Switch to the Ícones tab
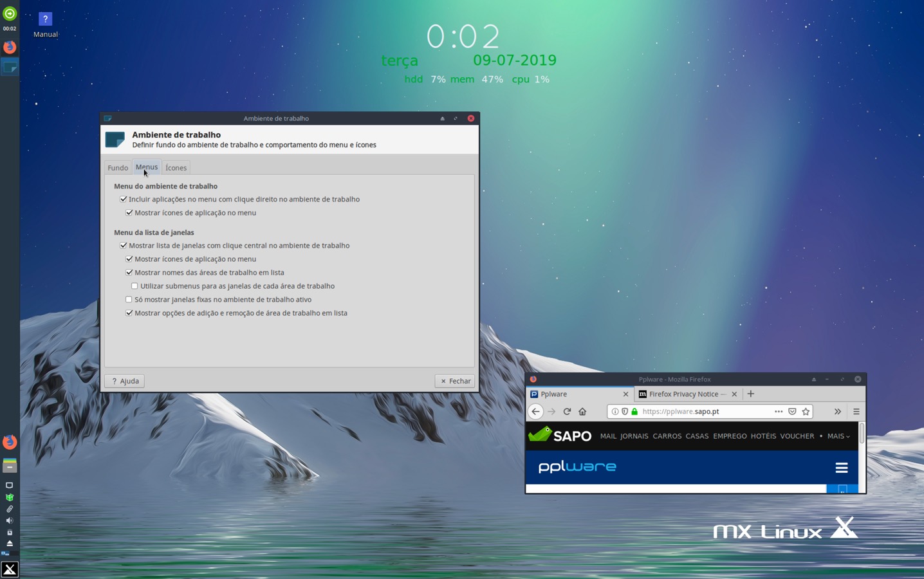This screenshot has height=579, width=924. [176, 167]
